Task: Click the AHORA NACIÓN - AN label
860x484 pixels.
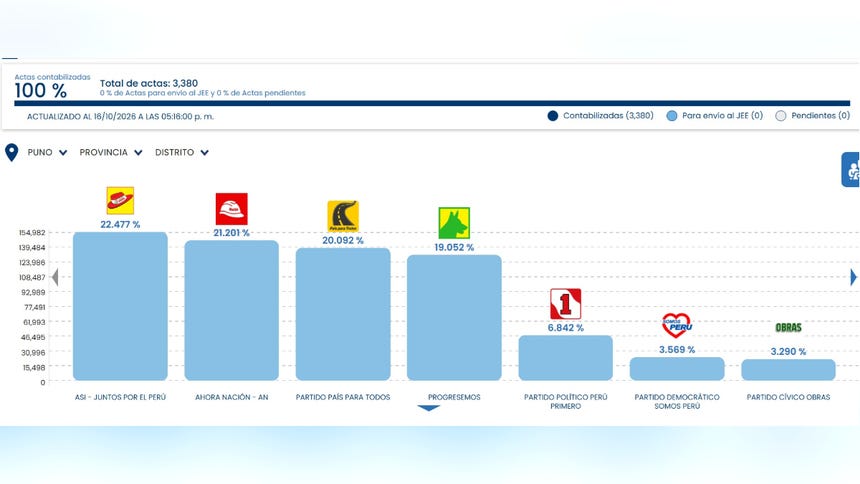Action: (231, 397)
